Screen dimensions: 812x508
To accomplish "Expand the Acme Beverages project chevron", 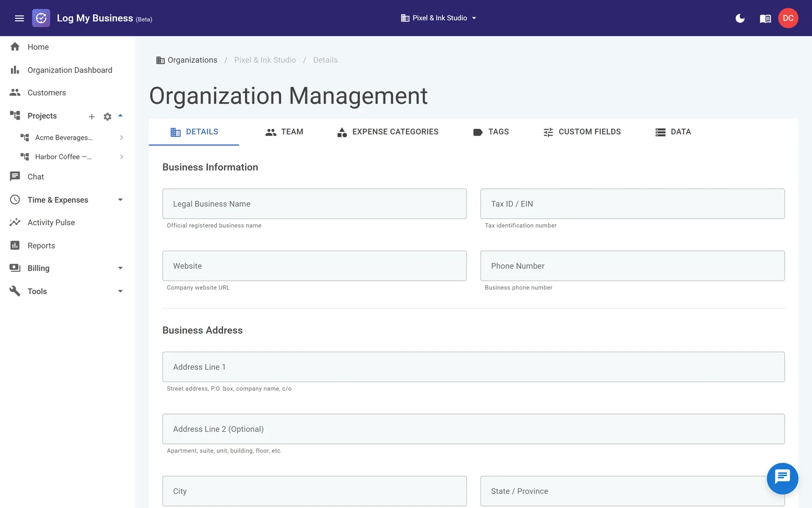I will (x=122, y=138).
